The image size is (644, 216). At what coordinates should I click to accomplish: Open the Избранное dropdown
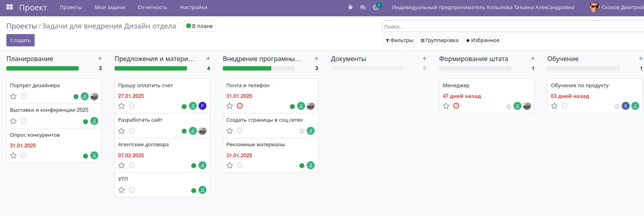pos(482,40)
